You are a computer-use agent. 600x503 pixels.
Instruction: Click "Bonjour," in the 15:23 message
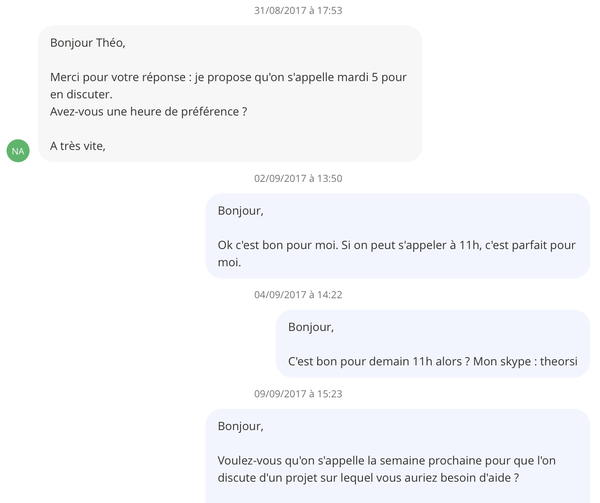click(240, 426)
